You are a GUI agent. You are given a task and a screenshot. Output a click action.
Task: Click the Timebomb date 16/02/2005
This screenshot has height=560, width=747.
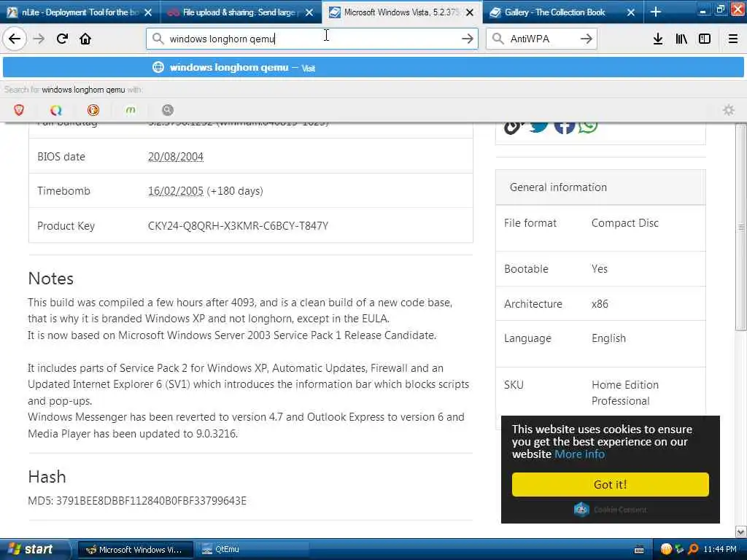[x=176, y=191]
